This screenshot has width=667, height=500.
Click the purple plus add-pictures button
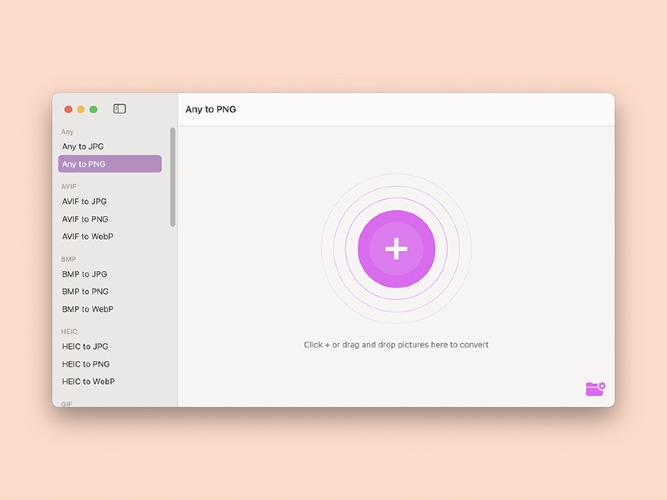pos(396,249)
